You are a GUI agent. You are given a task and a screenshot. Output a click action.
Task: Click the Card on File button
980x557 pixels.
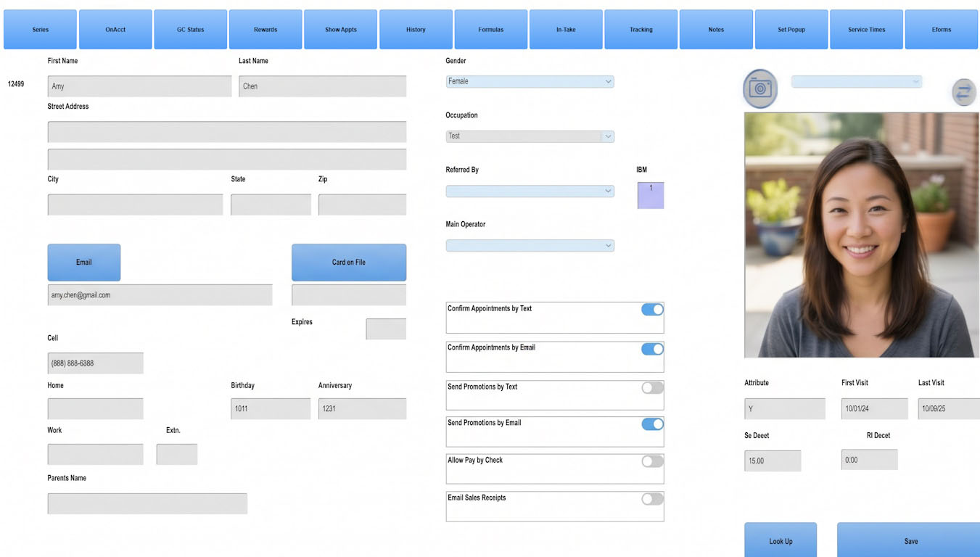click(x=349, y=263)
